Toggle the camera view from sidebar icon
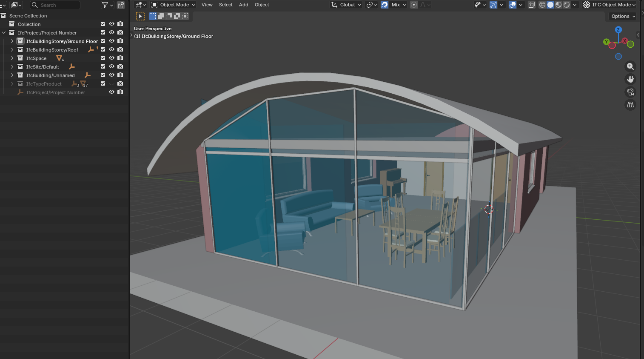Screen dimensions: 644x359 click(630, 92)
